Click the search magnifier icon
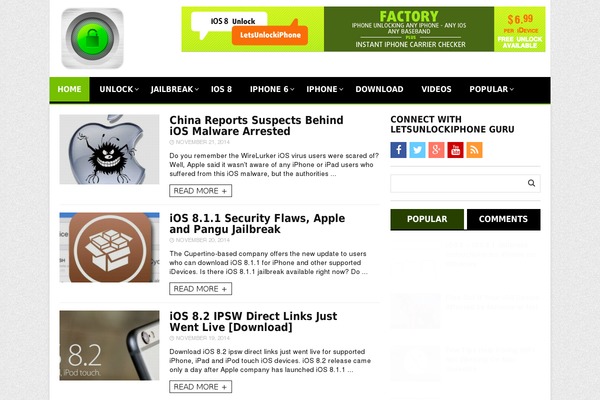This screenshot has height=400, width=600. point(531,183)
